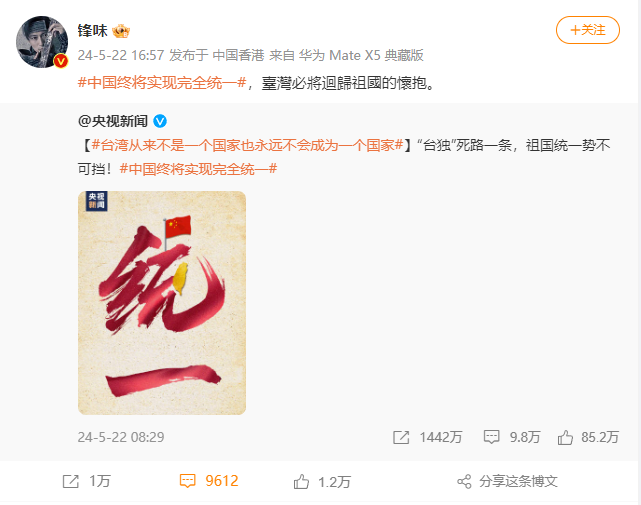Like the post using the 1.2万 thumbs-up
Screen dimensions: 641x505
[301, 482]
